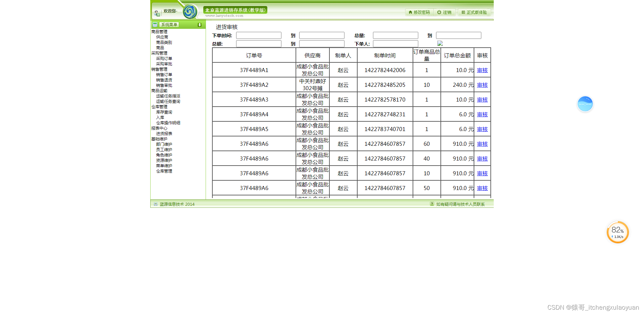
Task: Click 审核 link for order 37F4489A1
Action: [482, 70]
